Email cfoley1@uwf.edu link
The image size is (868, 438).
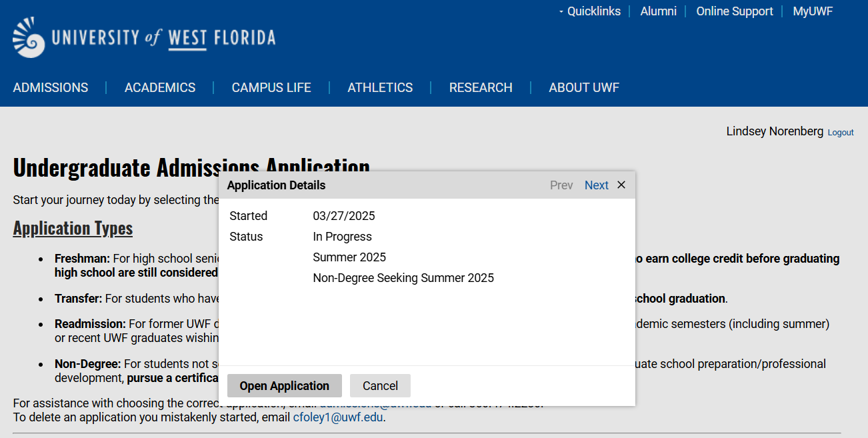coord(338,418)
